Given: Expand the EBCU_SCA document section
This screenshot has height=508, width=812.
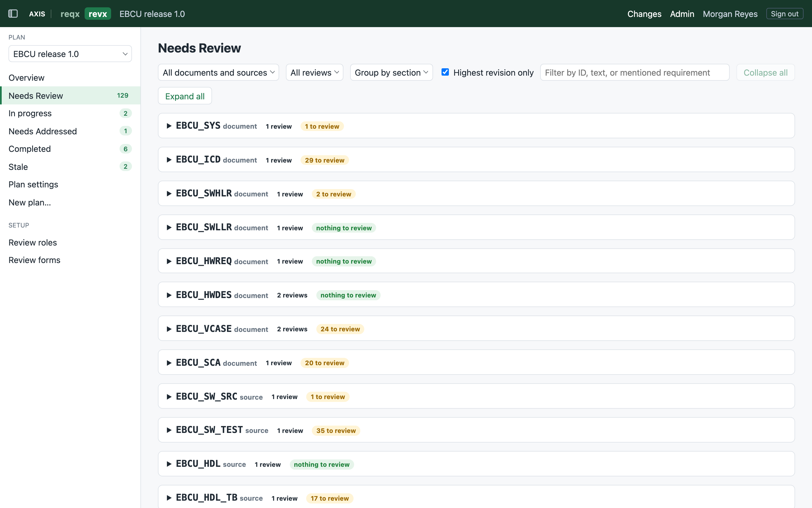Looking at the screenshot, I should pyautogui.click(x=476, y=363).
